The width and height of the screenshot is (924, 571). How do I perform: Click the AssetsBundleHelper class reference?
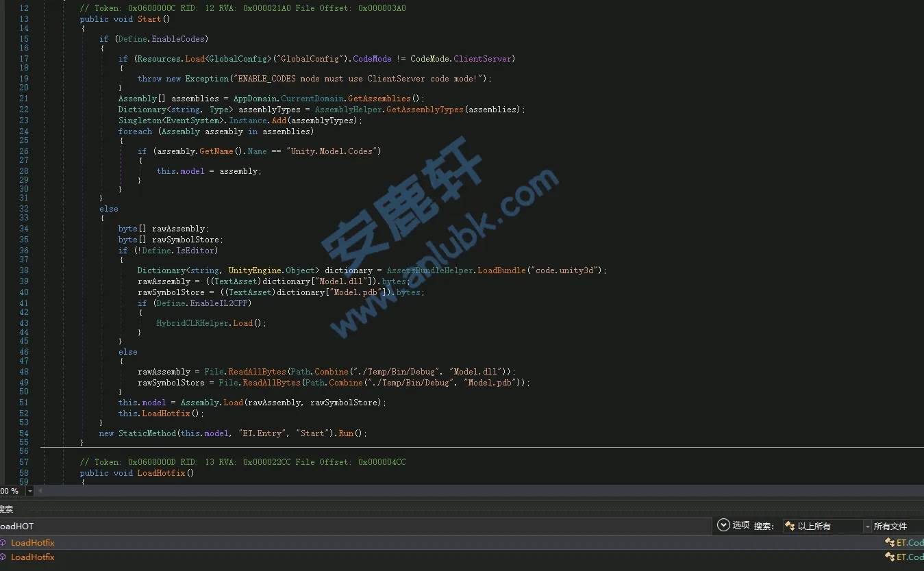[x=429, y=270]
